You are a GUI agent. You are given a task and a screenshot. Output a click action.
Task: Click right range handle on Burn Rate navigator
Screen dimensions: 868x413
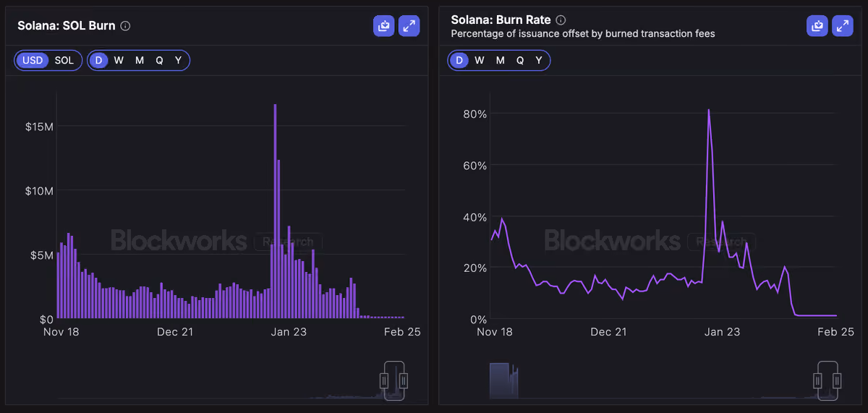tap(837, 380)
